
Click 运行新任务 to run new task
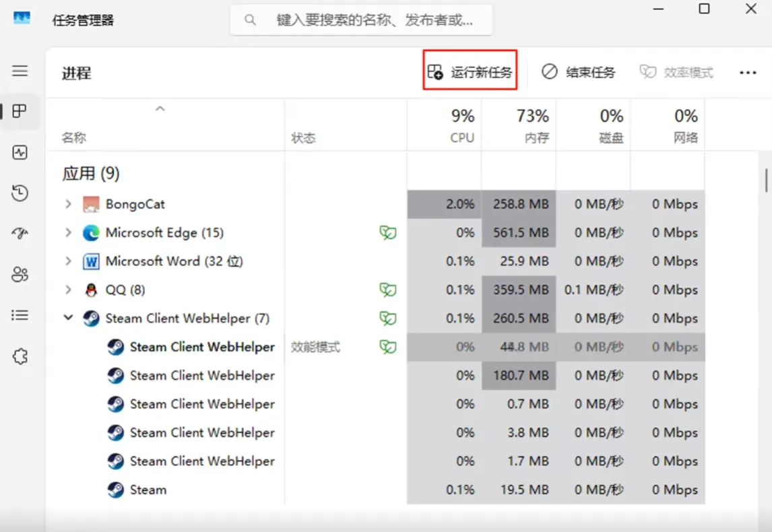(x=470, y=72)
